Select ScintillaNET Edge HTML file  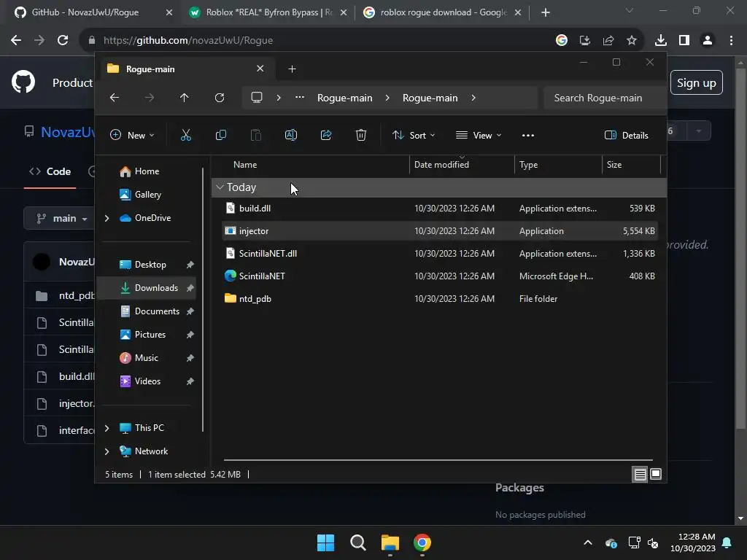coord(440,276)
